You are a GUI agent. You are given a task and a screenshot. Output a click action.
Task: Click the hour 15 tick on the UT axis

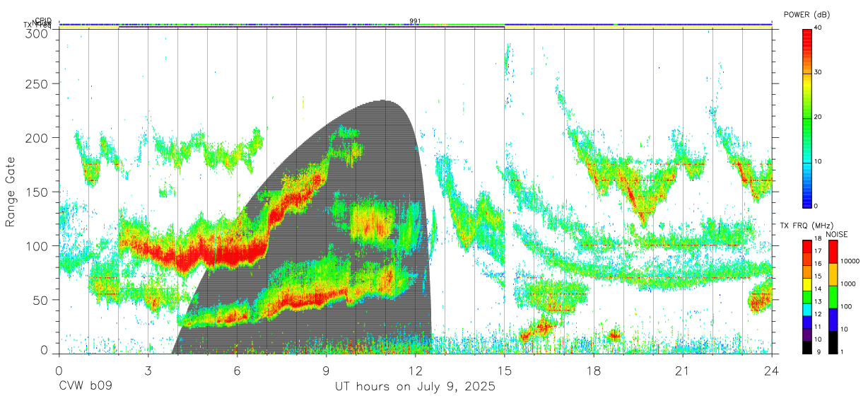click(504, 371)
